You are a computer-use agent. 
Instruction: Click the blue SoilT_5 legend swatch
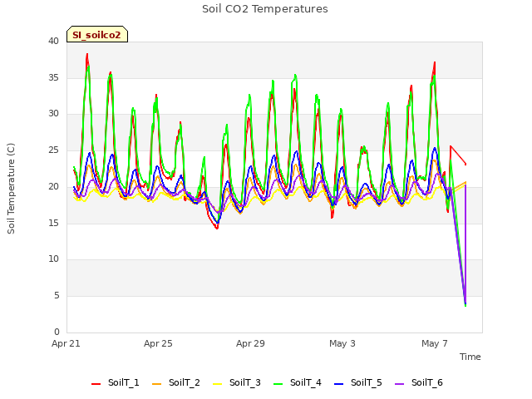(x=339, y=384)
